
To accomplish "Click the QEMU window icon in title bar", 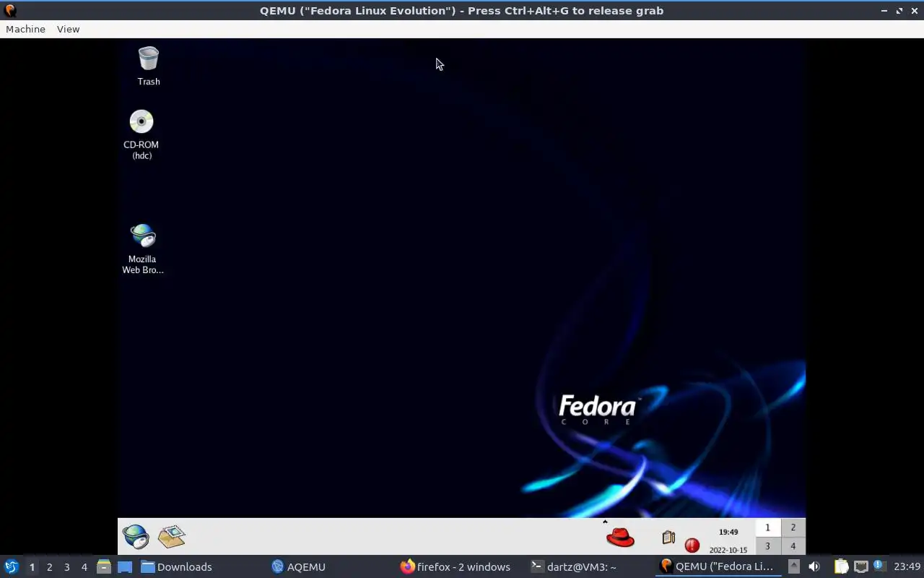I will [x=10, y=10].
